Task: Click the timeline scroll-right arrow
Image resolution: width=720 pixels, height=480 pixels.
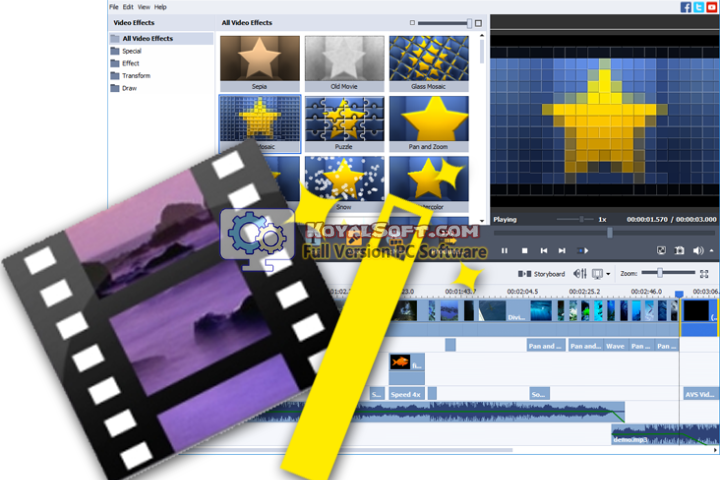Action: (x=715, y=450)
